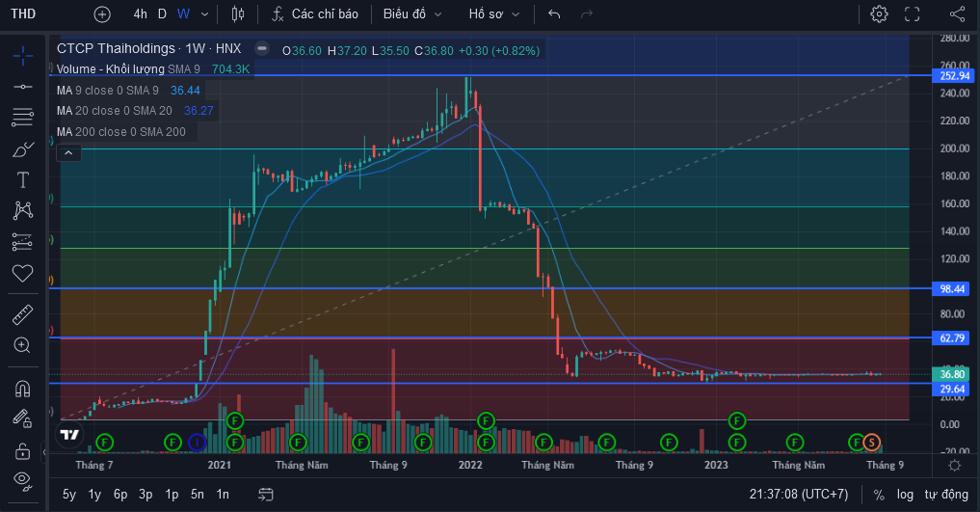The width and height of the screenshot is (980, 512).
Task: Set the date range to 1p
Action: point(172,495)
